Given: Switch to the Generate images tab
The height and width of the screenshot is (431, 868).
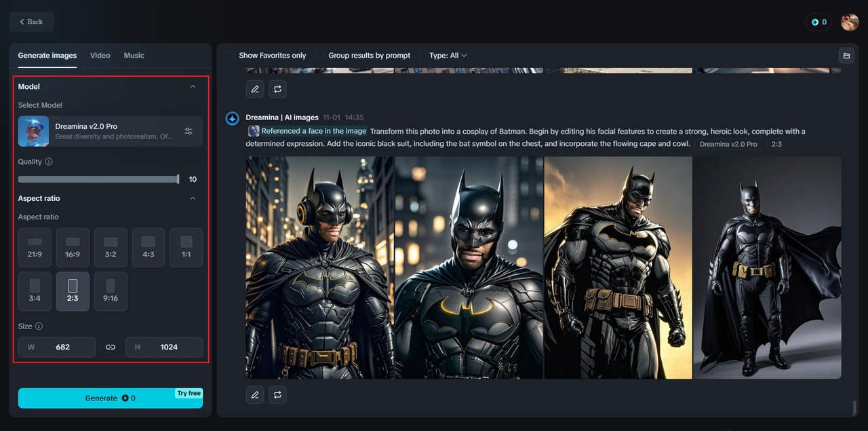Looking at the screenshot, I should coord(47,56).
